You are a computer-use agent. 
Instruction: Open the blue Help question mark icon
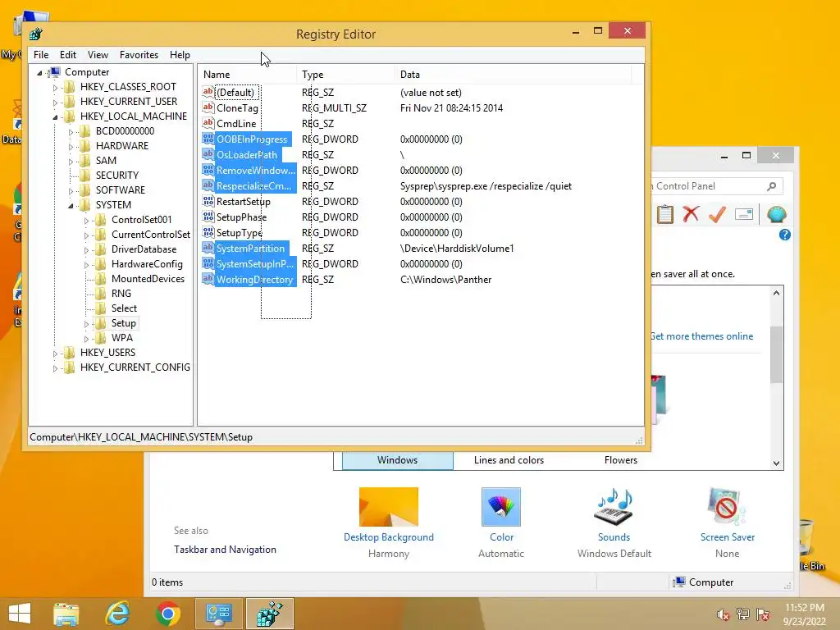[785, 235]
